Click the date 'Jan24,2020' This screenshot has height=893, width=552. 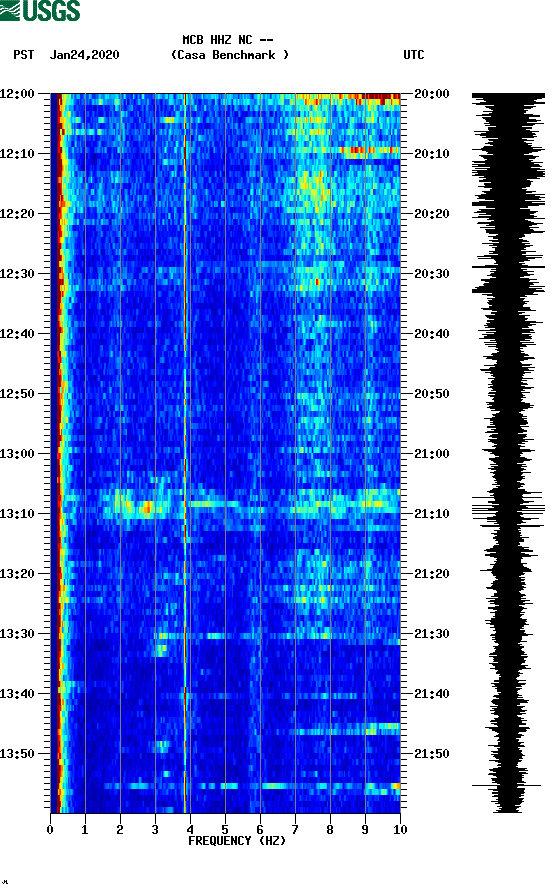tap(84, 55)
